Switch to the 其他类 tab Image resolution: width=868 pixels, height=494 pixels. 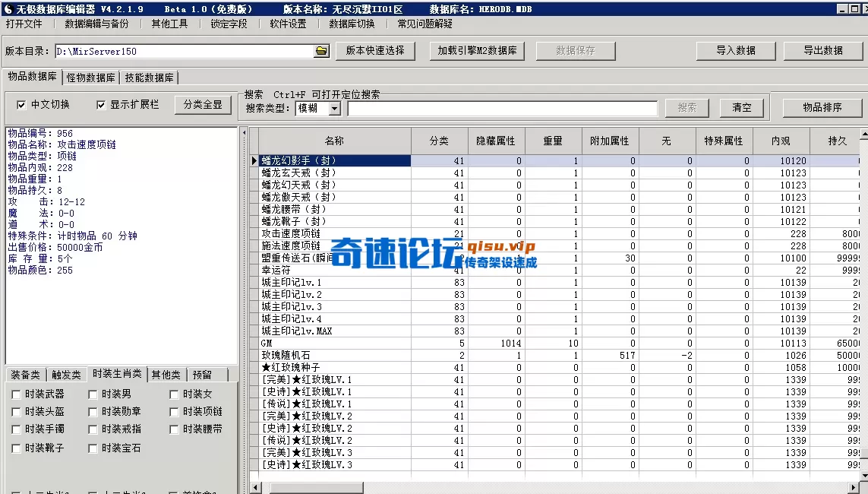(x=166, y=375)
